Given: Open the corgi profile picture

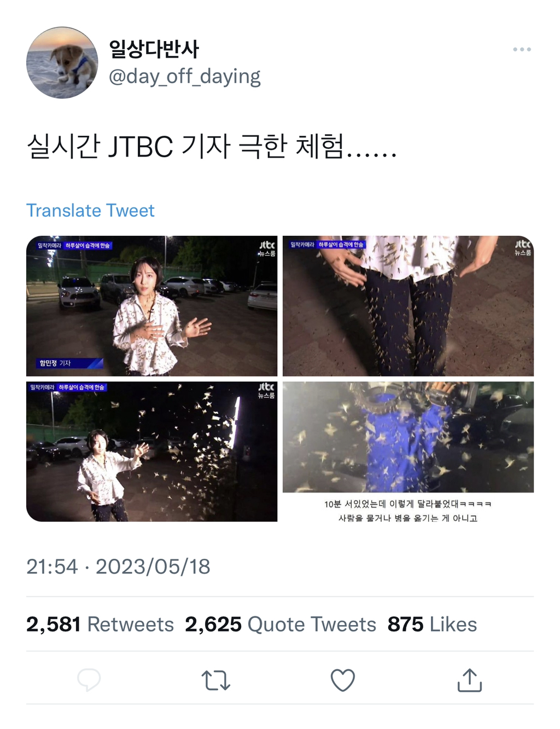Looking at the screenshot, I should (x=62, y=62).
